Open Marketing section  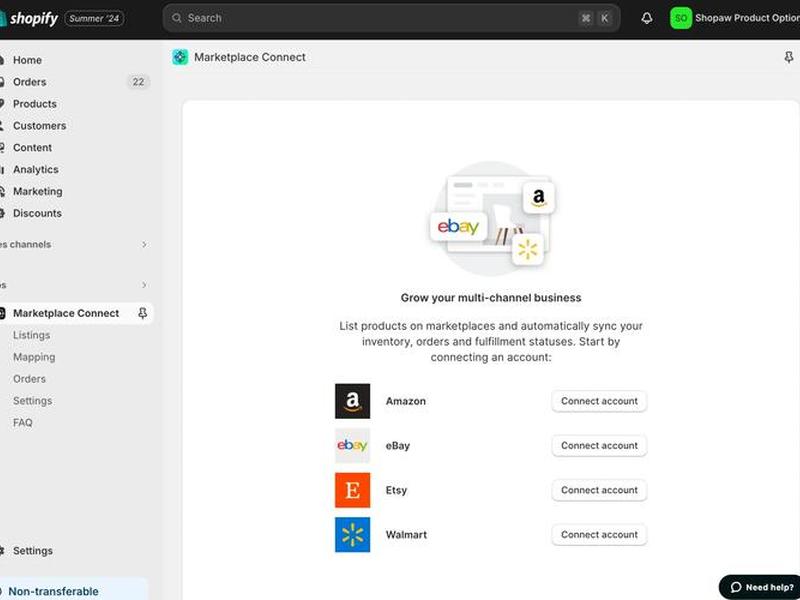click(x=38, y=192)
